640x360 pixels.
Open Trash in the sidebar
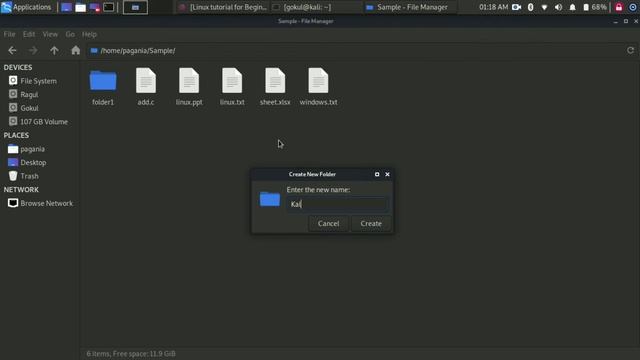29,176
